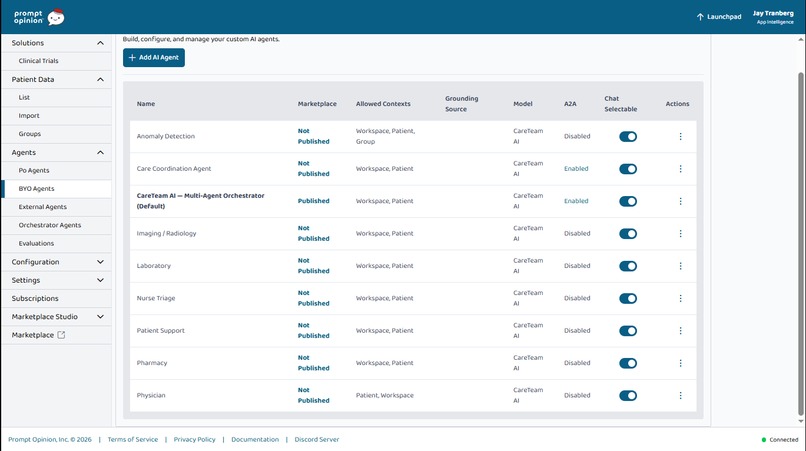Open Jay Tranberg user profile menu

pyautogui.click(x=773, y=17)
